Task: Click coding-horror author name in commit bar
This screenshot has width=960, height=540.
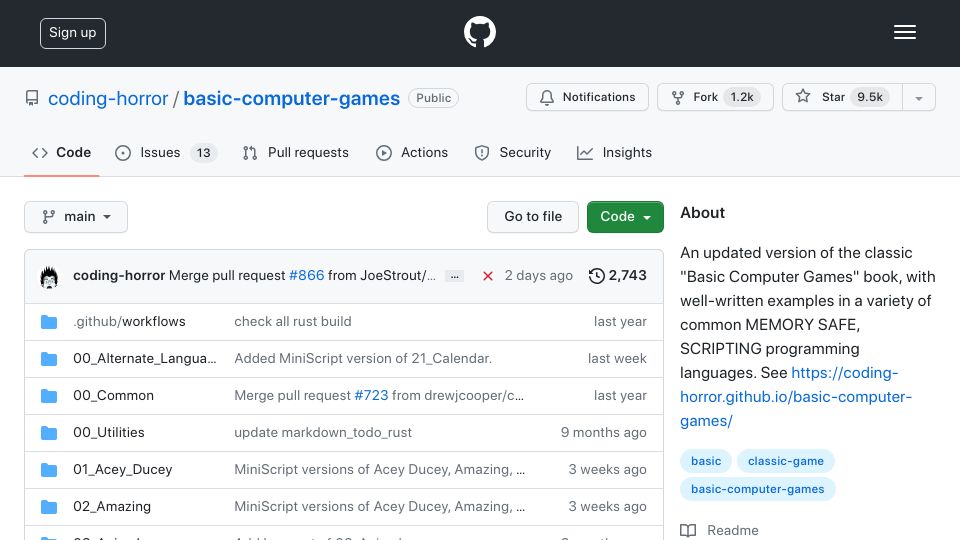Action: (119, 276)
